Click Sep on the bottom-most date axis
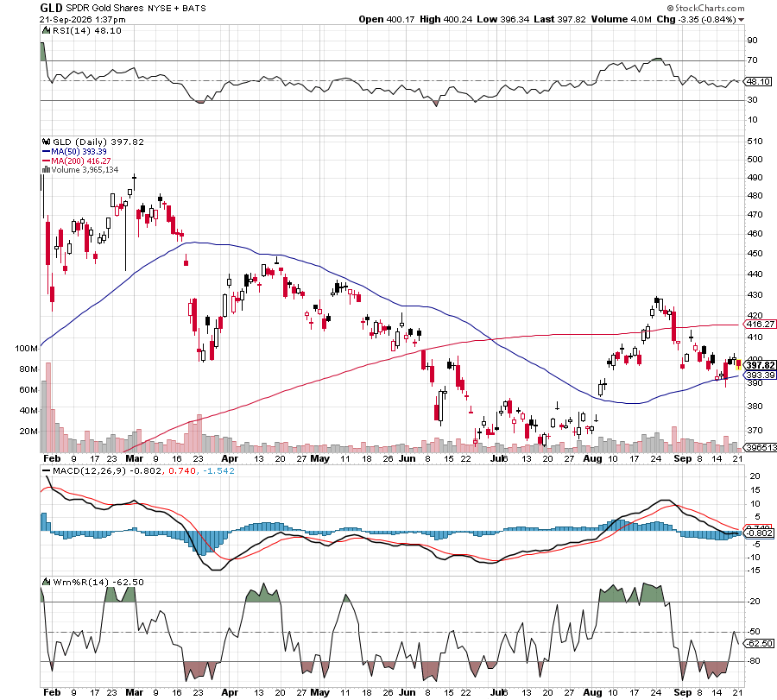 (682, 692)
